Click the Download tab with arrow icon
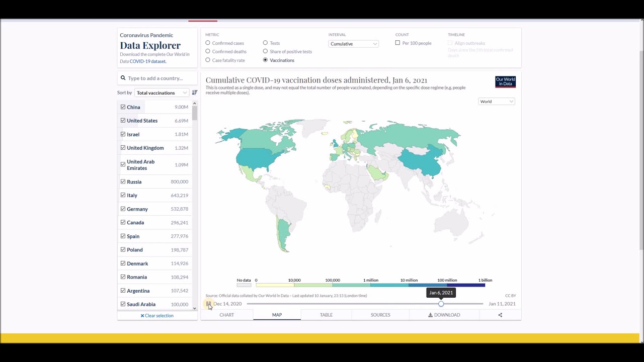 pos(444,315)
